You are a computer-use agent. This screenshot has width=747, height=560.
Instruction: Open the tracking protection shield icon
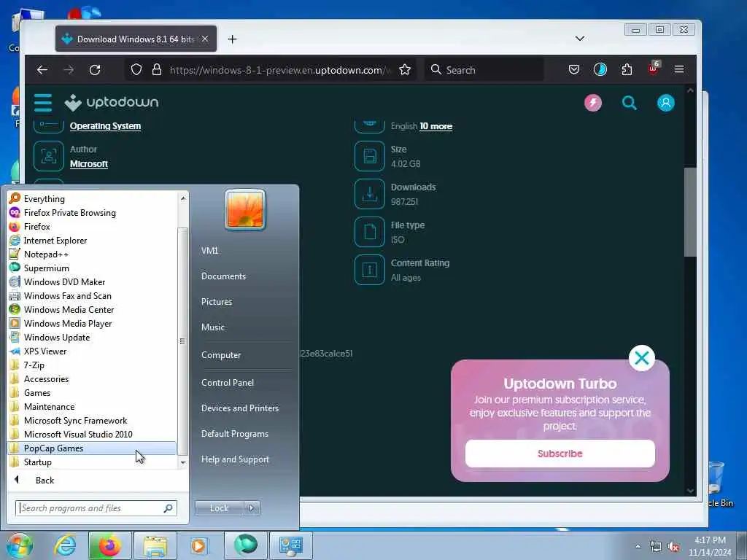point(136,70)
